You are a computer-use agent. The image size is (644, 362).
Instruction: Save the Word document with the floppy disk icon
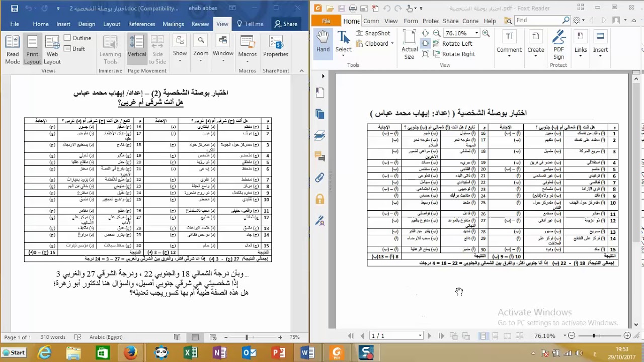(x=15, y=9)
